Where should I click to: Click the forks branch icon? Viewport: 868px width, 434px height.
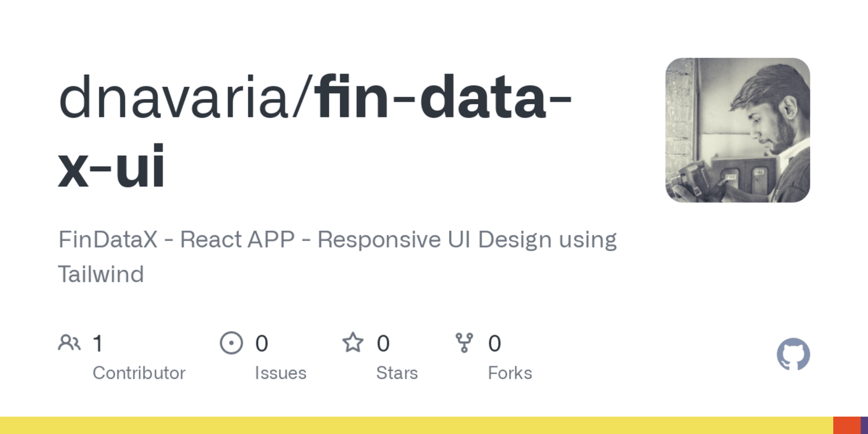coord(464,343)
